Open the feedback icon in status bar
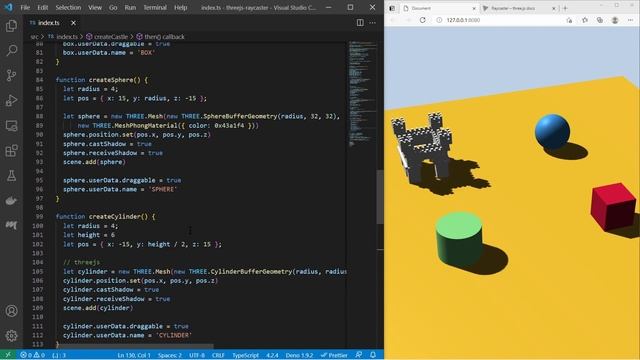The image size is (640, 360). click(359, 355)
